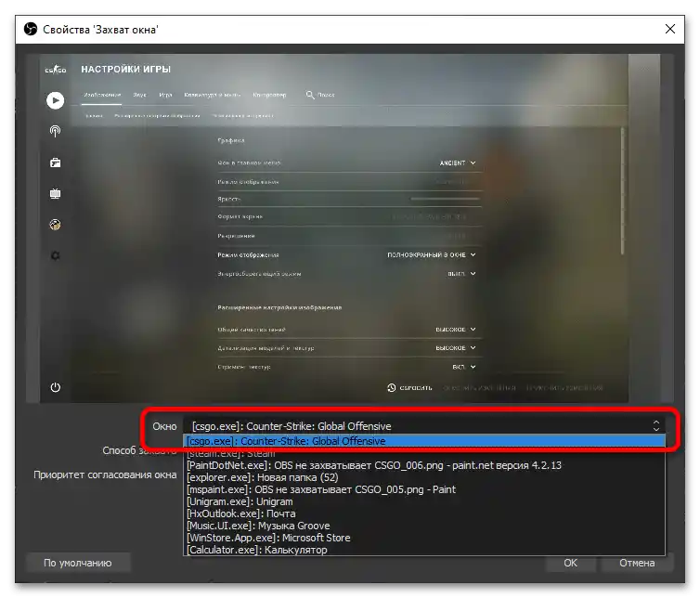Select [HxOutlook.exe]: Почта entry
This screenshot has width=700, height=598.
click(x=424, y=513)
